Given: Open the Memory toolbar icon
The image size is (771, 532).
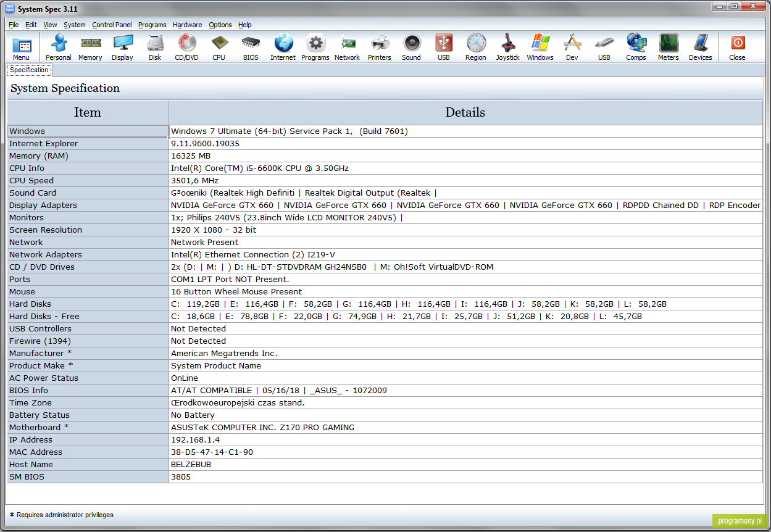Looking at the screenshot, I should (x=90, y=48).
